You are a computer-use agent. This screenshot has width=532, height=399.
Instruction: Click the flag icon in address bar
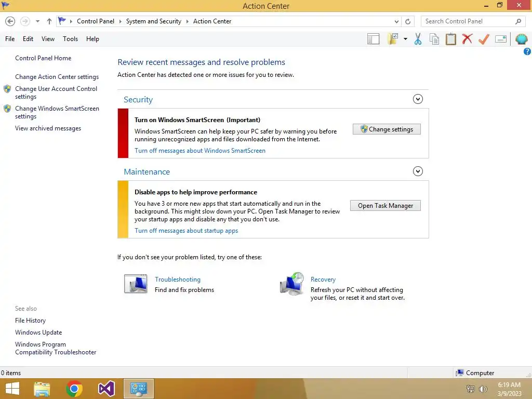point(62,21)
